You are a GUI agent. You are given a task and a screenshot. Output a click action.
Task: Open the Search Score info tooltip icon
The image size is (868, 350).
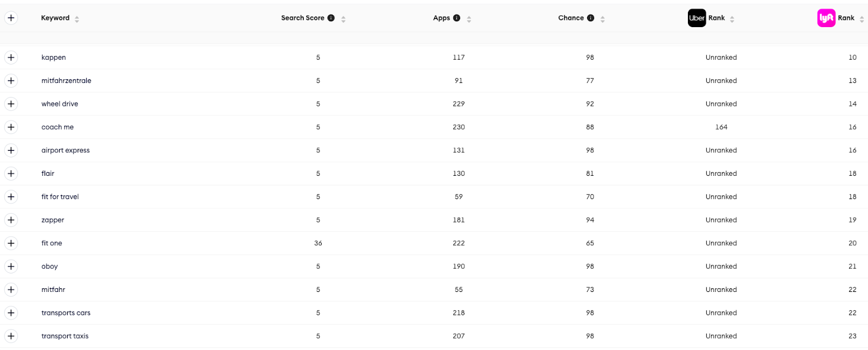pos(331,18)
